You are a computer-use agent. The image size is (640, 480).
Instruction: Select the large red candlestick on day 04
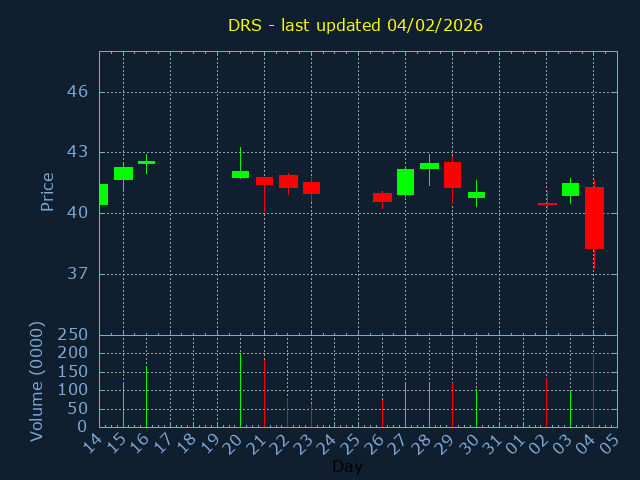click(594, 218)
